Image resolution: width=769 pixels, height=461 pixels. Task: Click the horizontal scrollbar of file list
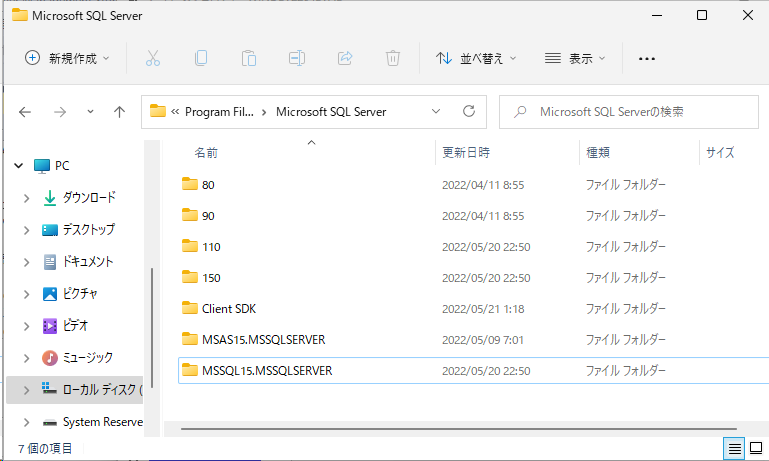[x=459, y=429]
